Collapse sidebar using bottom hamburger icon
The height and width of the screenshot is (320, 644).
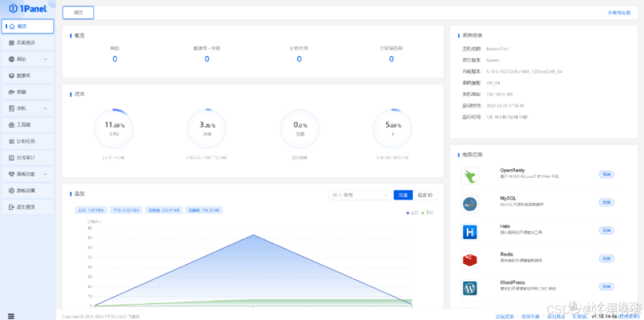pyautogui.click(x=11, y=315)
